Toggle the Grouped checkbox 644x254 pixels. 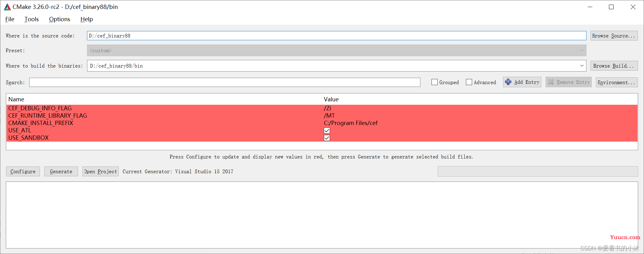point(435,82)
